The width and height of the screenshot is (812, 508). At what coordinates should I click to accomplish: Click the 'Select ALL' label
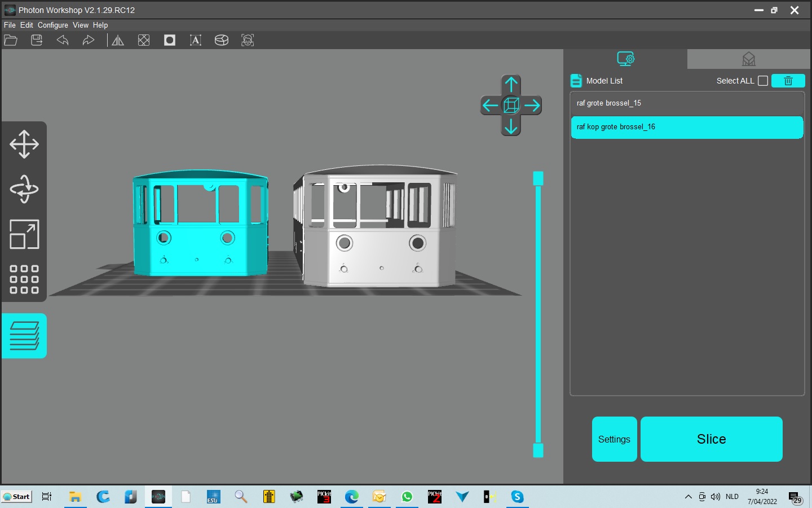tap(735, 81)
